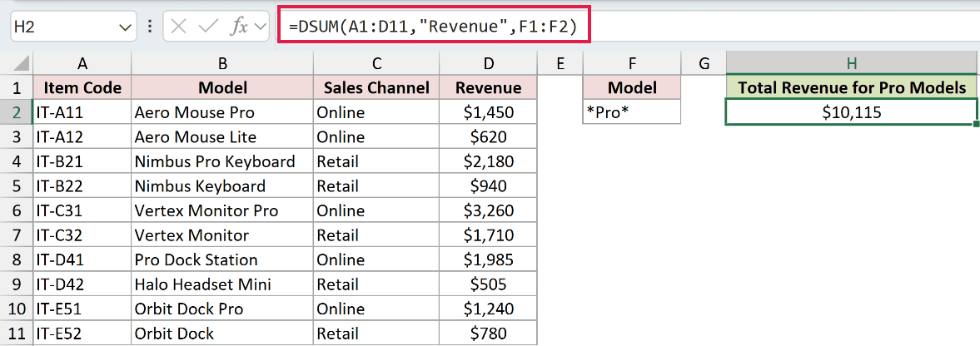This screenshot has height=346, width=980.
Task: Click Total Revenue for Pro Models header
Action: click(851, 88)
